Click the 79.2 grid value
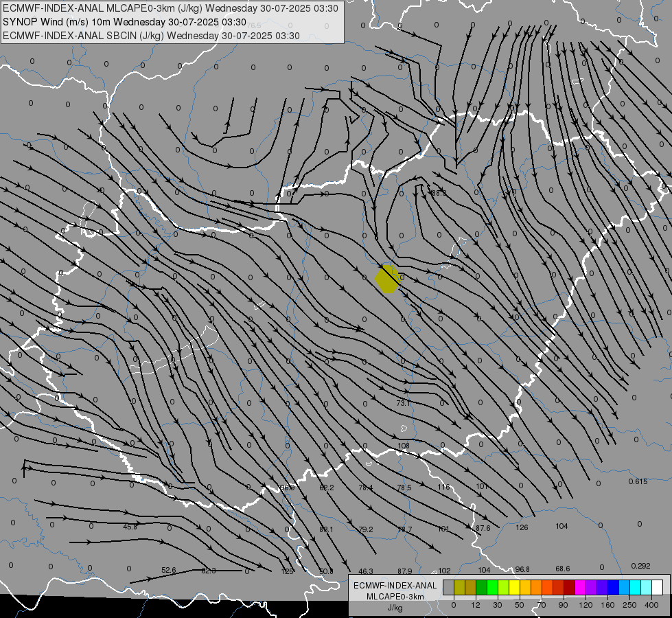The height and width of the screenshot is (618, 672). coord(366,529)
